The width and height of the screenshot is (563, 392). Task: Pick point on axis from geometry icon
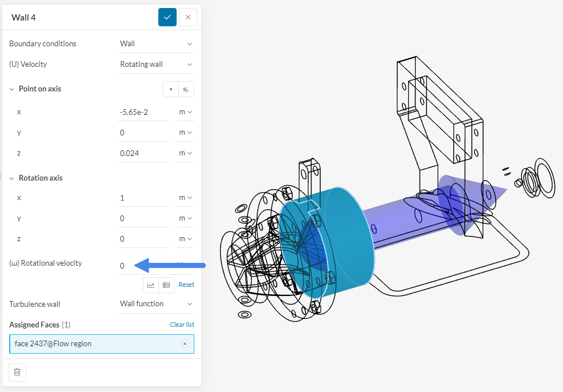pos(186,89)
